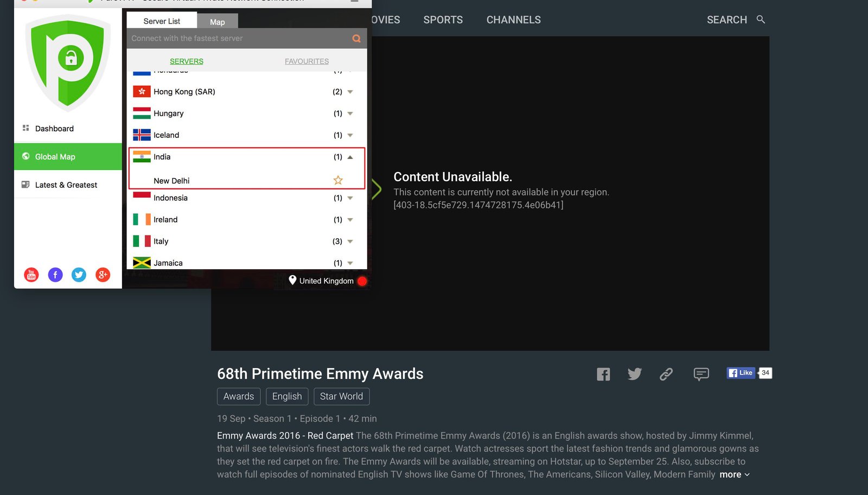868x495 pixels.
Task: Click the India flag icon
Action: [x=142, y=156]
